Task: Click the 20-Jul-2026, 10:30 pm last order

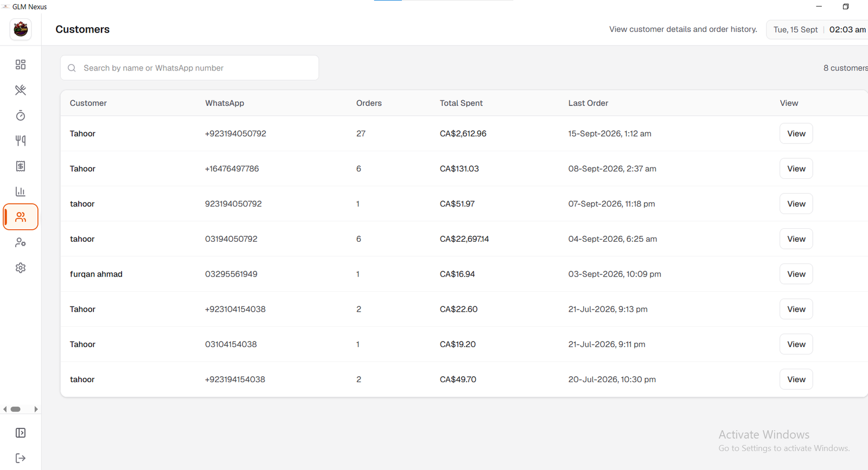Action: coord(612,379)
